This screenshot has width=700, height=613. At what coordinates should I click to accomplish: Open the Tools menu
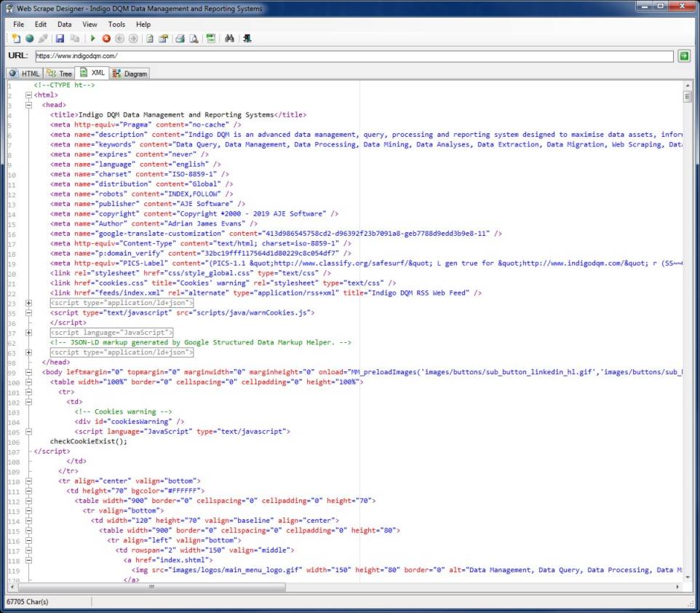116,24
